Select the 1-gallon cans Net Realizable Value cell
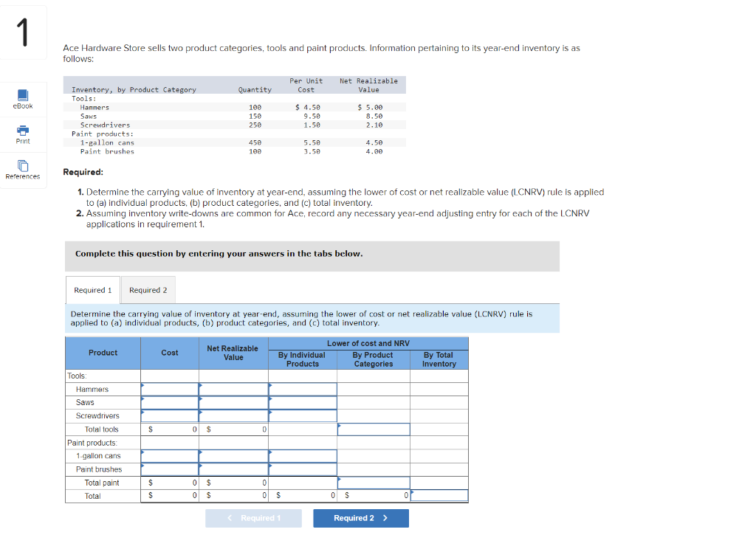This screenshot has width=756, height=549. tap(233, 456)
